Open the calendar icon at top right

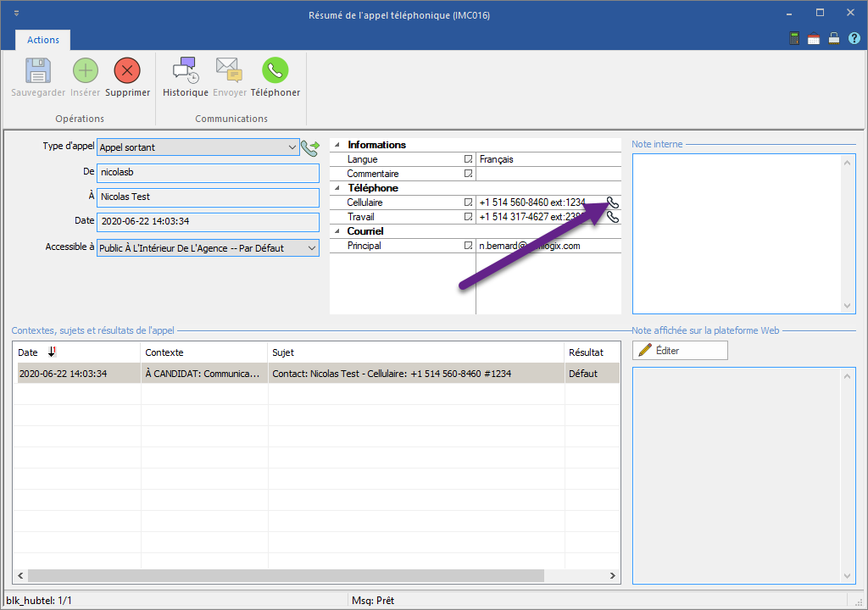[x=813, y=38]
